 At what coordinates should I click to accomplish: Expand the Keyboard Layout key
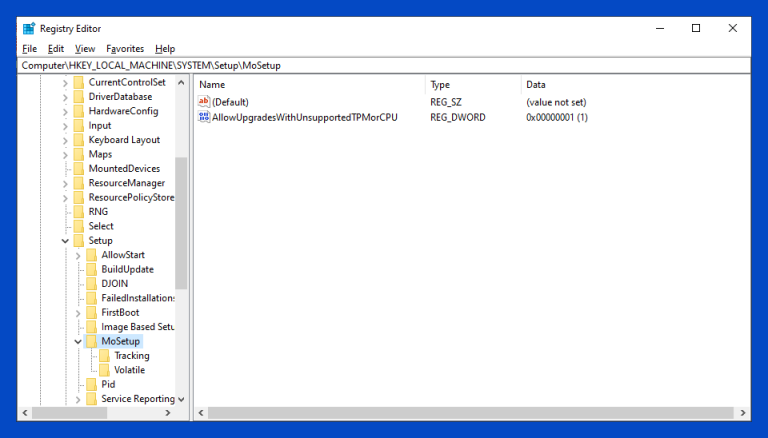65,140
